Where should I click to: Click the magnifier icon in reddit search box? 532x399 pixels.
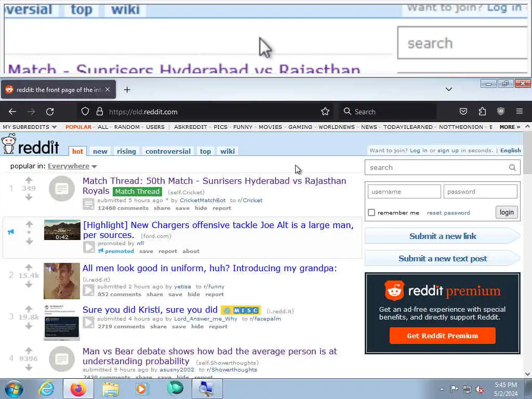512,168
